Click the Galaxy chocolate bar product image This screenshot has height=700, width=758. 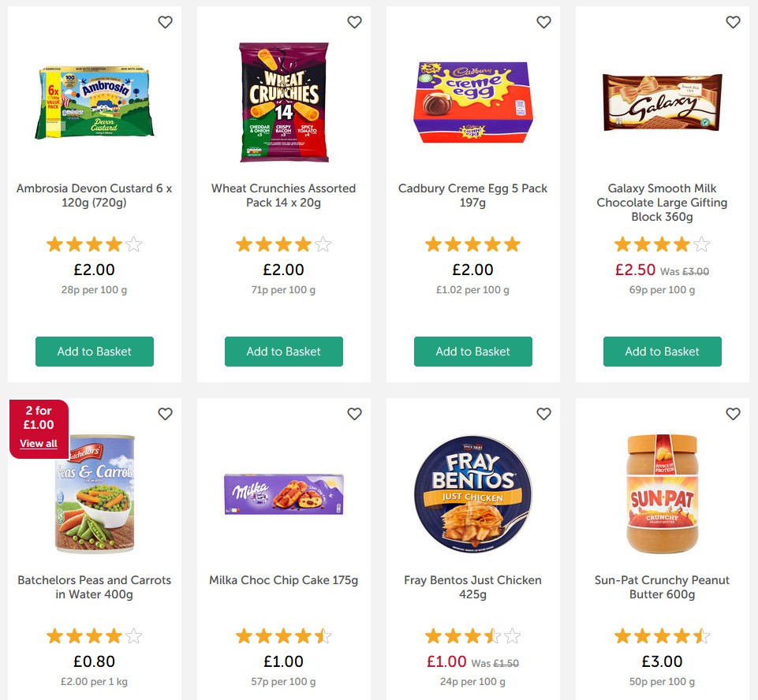tap(662, 102)
